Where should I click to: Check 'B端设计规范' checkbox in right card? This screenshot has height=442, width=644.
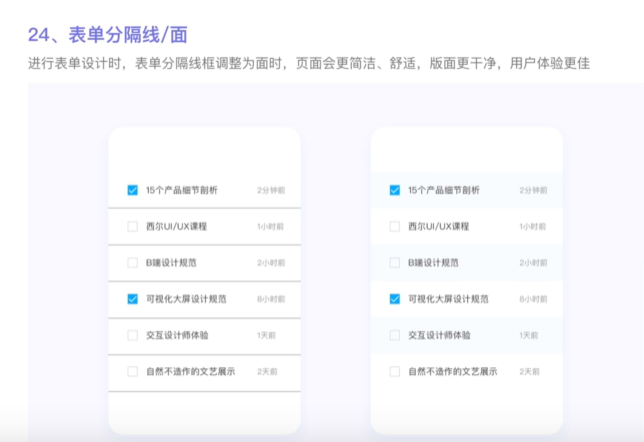[x=395, y=263]
